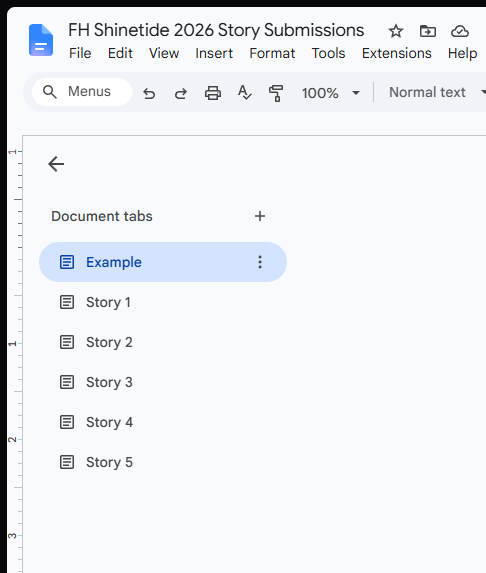Click the undo arrow
The width and height of the screenshot is (486, 573).
click(x=149, y=94)
